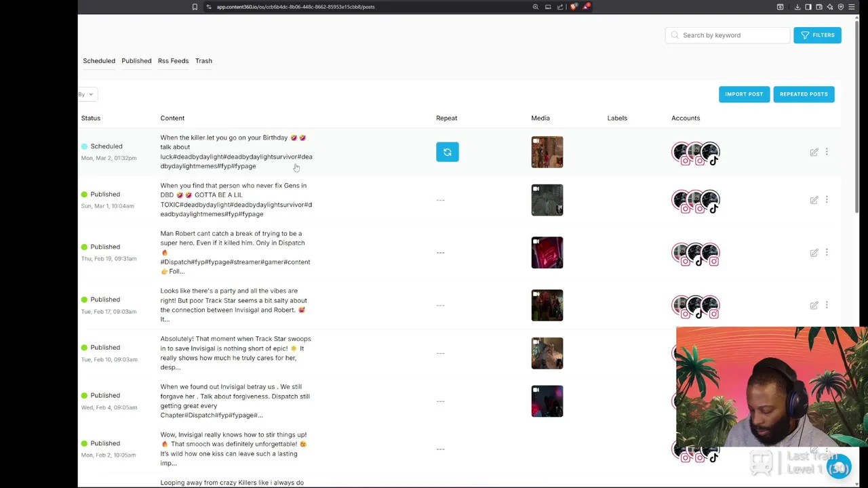Open media thumbnail of Scheduled Birthday post
This screenshot has height=488, width=868.
click(x=547, y=152)
